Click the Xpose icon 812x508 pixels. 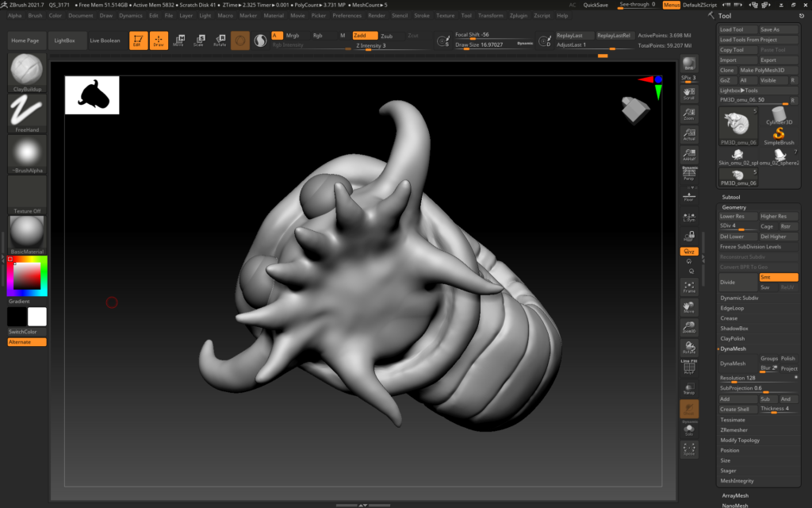point(689,449)
